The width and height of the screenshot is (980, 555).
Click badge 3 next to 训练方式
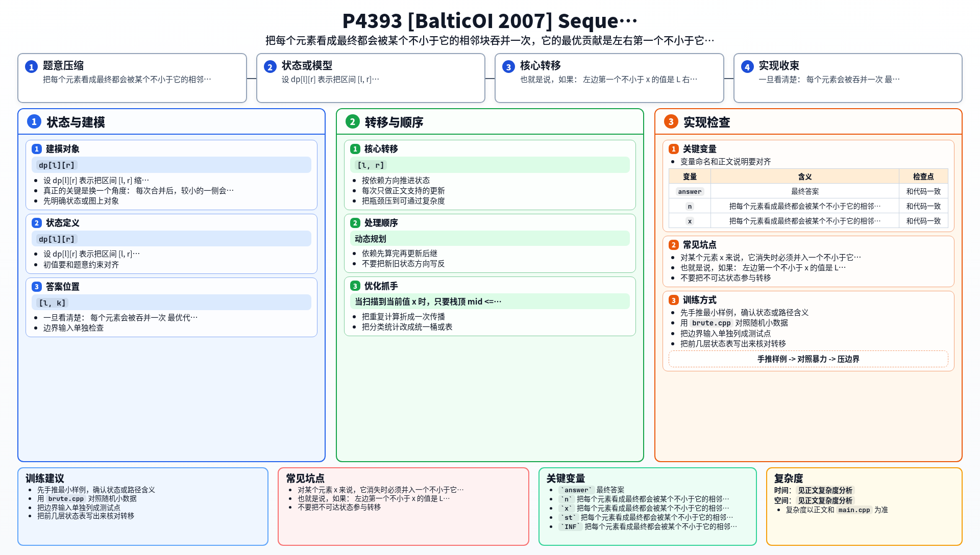tap(674, 300)
